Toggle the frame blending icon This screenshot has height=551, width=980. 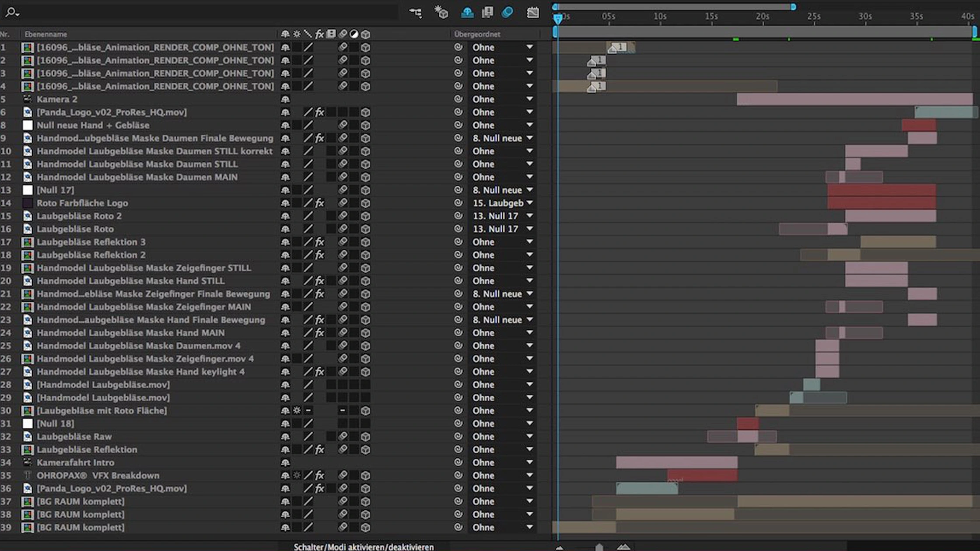pos(487,12)
